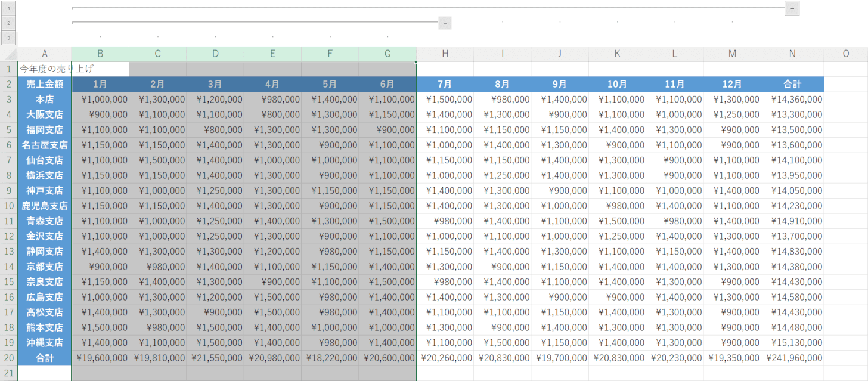This screenshot has height=381, width=868.
Task: Click outline level 3 button
Action: coord(8,38)
